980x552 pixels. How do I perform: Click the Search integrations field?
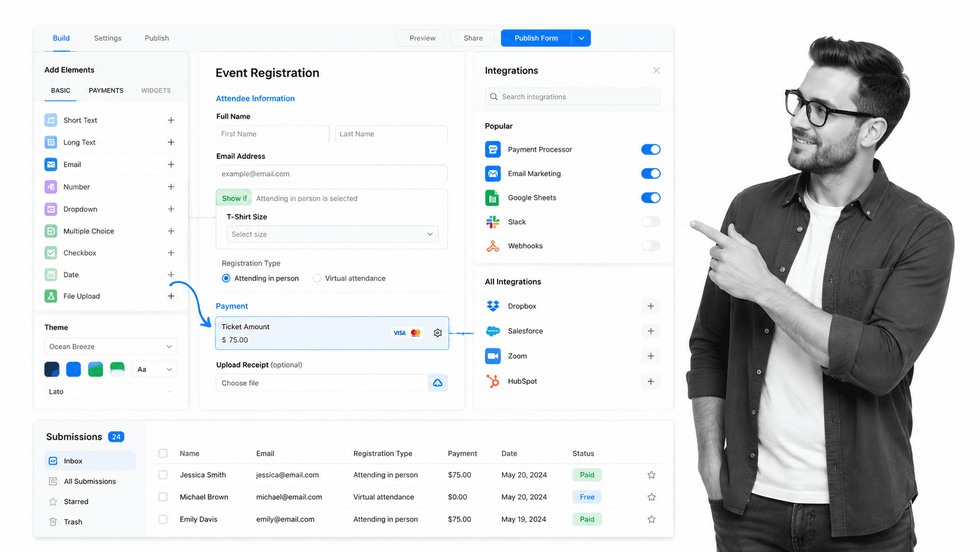[573, 97]
